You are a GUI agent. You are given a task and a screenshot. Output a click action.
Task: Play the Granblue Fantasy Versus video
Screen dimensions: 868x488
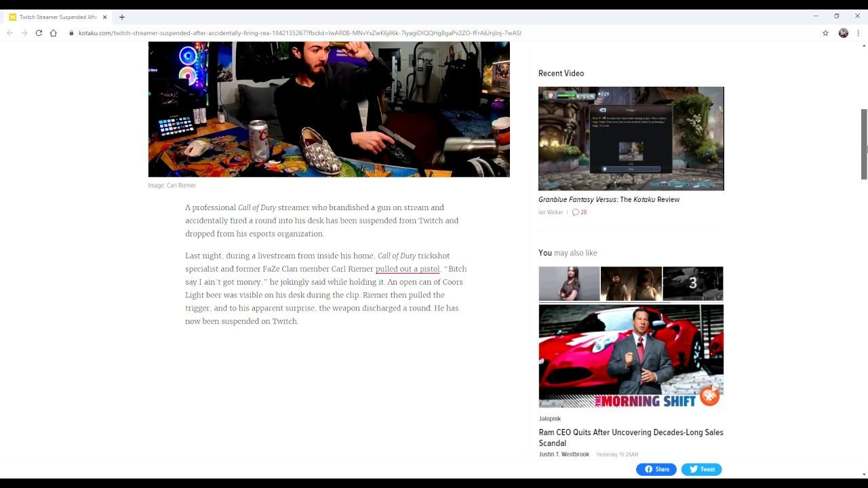[x=631, y=138]
